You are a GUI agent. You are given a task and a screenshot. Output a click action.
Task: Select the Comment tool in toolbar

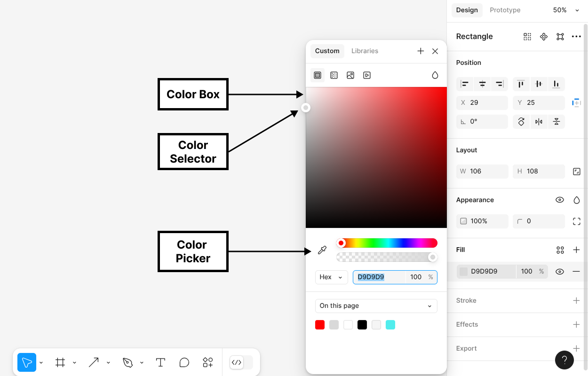click(184, 362)
